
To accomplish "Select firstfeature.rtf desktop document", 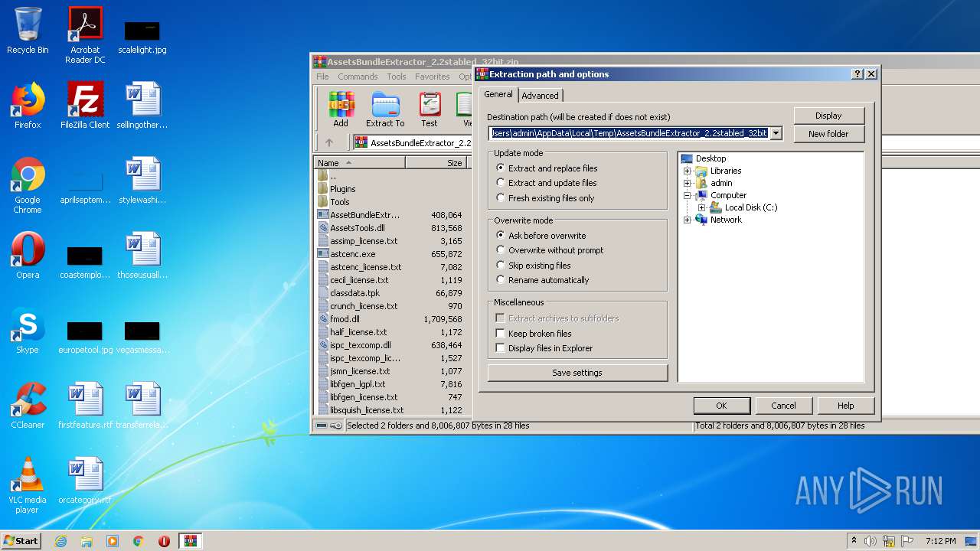I will click(x=85, y=406).
